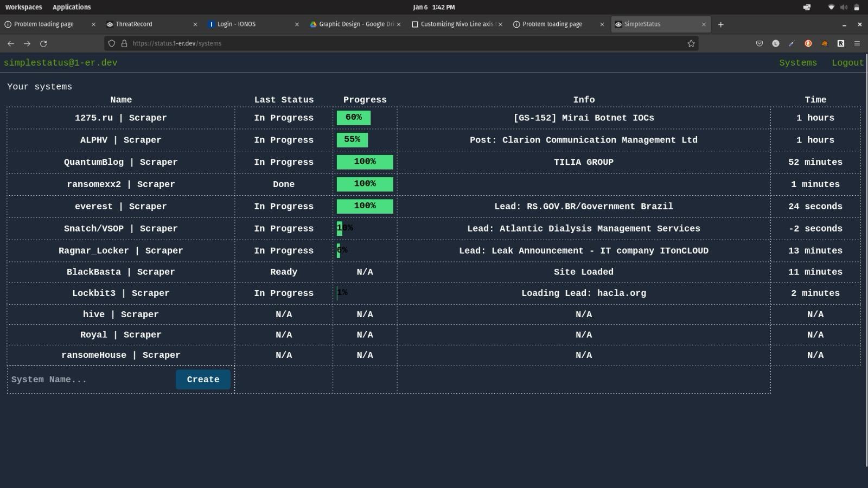The height and width of the screenshot is (488, 868).
Task: Click the Done status for ransomexx2
Action: [x=284, y=184]
